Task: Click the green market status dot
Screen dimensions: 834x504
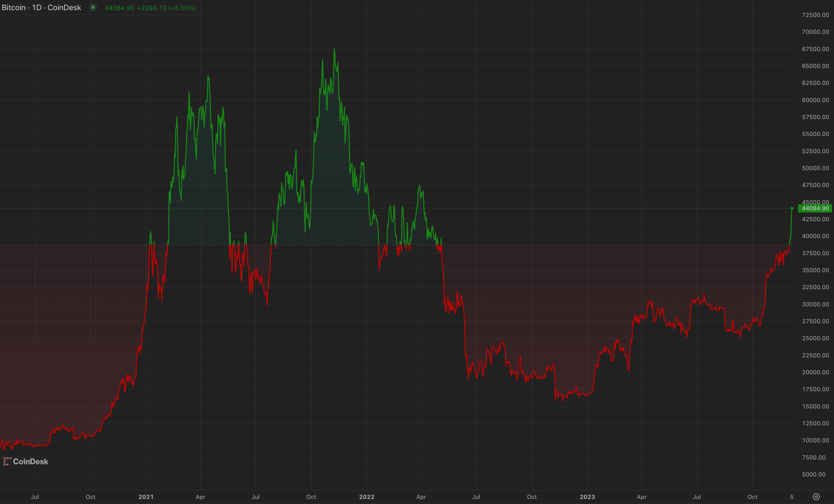Action: coord(93,8)
